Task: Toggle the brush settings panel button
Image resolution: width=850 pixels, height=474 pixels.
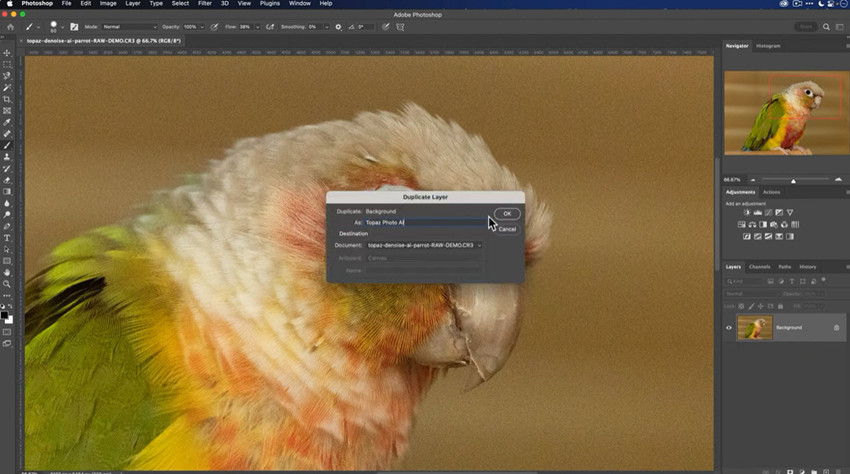Action: point(74,27)
